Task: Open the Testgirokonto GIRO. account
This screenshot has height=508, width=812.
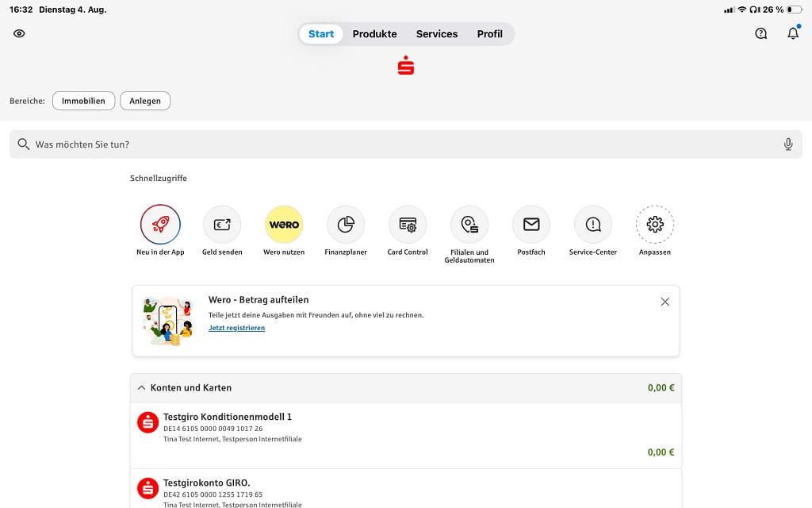Action: pos(406,489)
